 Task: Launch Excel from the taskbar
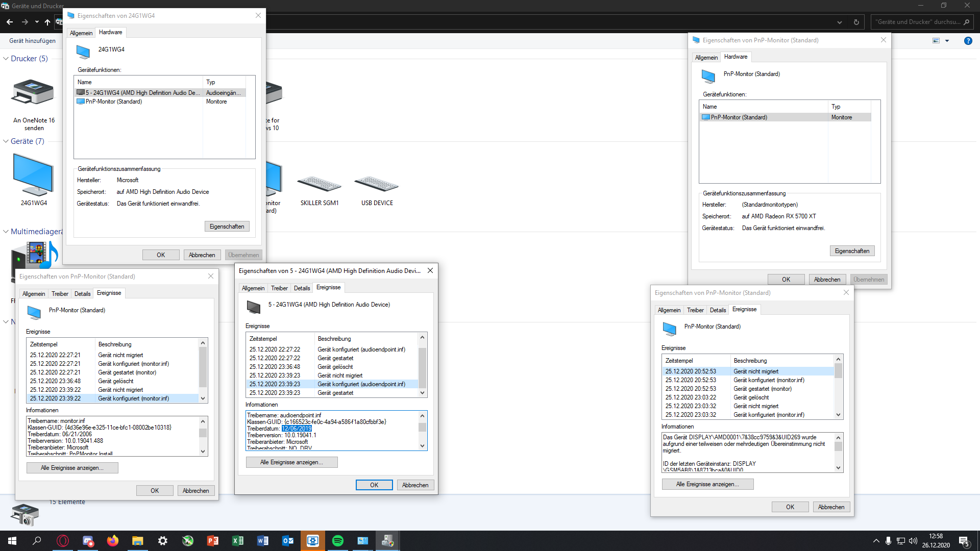(x=238, y=541)
